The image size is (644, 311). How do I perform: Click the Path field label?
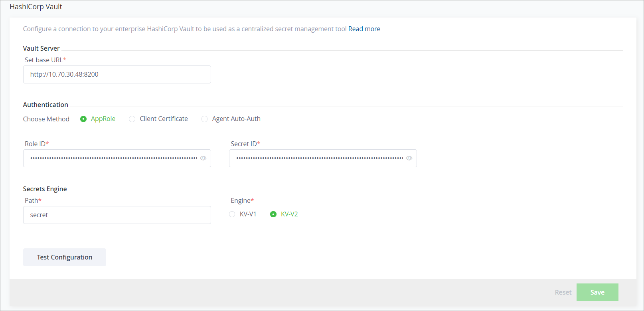click(33, 200)
